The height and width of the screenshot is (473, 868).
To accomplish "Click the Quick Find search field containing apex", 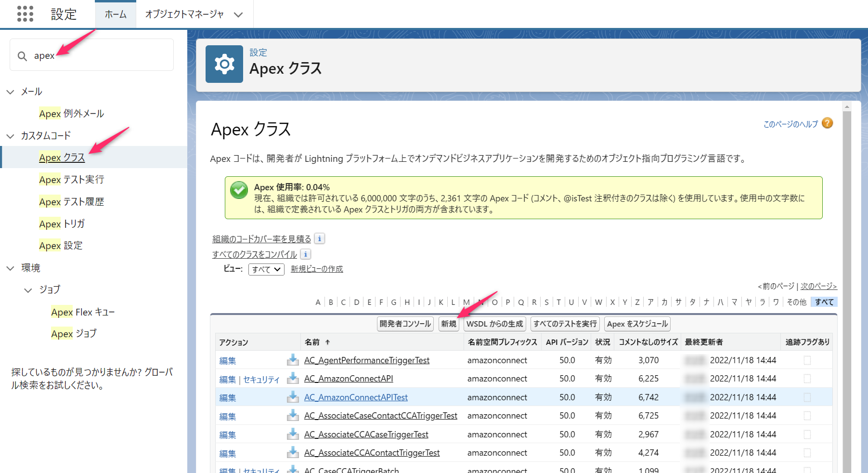I will (91, 55).
